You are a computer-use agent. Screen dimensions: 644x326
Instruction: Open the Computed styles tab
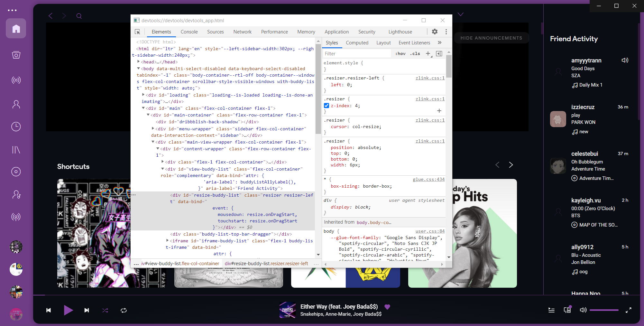point(357,42)
